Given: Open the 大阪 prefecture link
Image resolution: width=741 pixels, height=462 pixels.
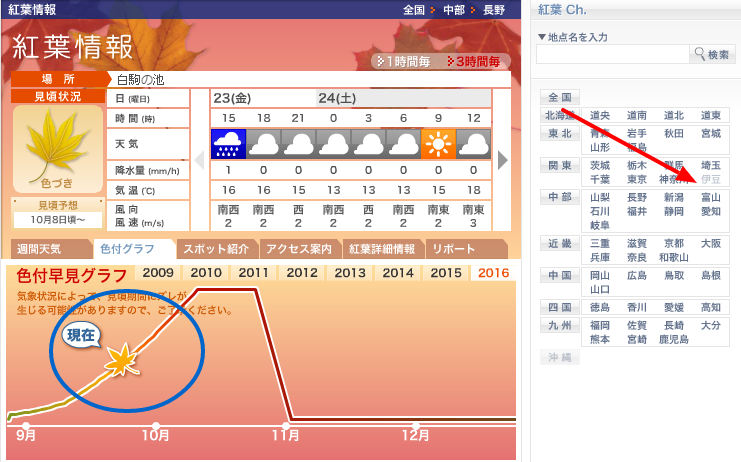Looking at the screenshot, I should coord(711,244).
